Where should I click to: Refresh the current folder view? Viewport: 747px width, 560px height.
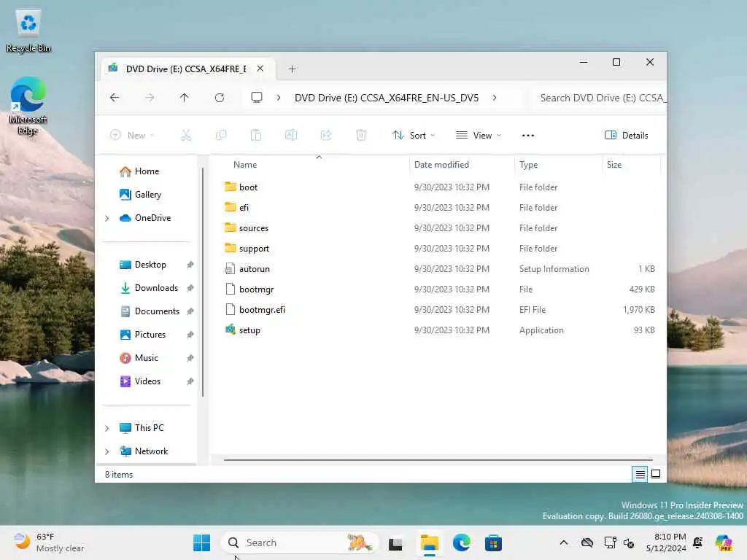[220, 98]
